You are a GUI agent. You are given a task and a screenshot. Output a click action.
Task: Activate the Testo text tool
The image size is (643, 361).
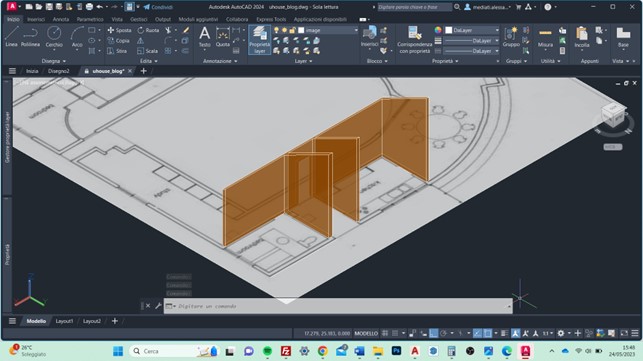click(204, 37)
